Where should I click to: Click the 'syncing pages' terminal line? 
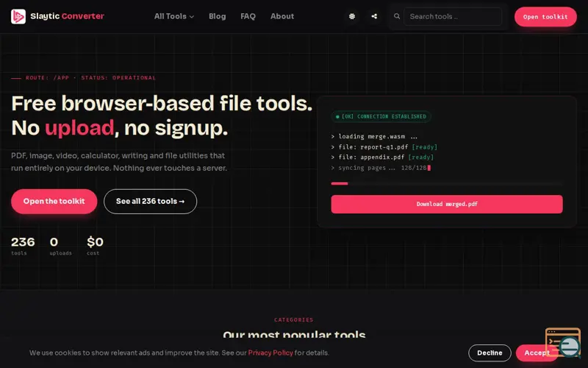coord(381,168)
